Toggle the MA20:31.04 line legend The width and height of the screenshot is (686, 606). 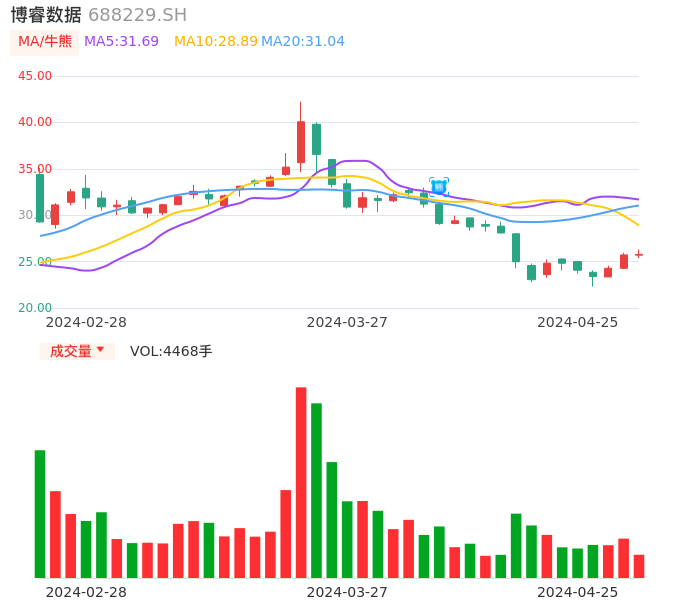point(302,42)
